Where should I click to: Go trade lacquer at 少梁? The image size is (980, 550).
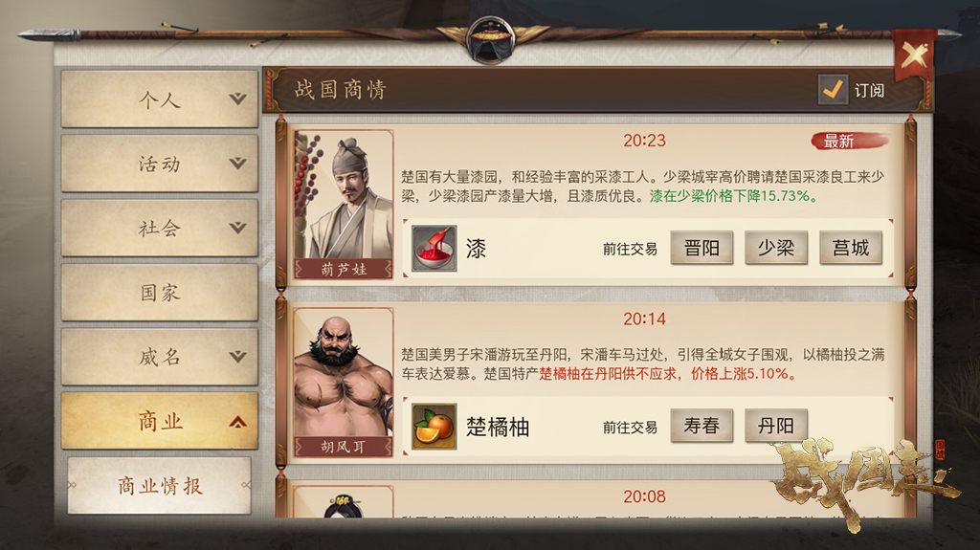(775, 248)
